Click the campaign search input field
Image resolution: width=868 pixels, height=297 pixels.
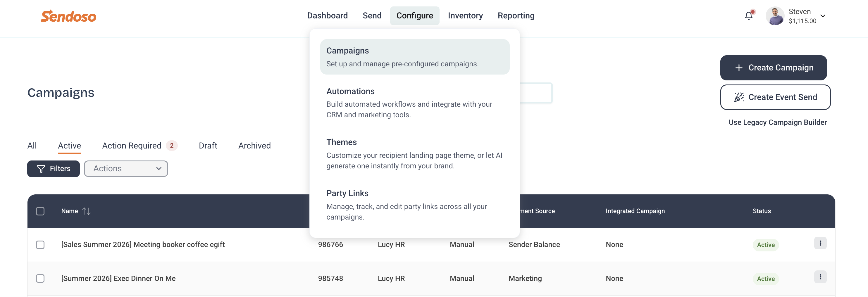[536, 93]
